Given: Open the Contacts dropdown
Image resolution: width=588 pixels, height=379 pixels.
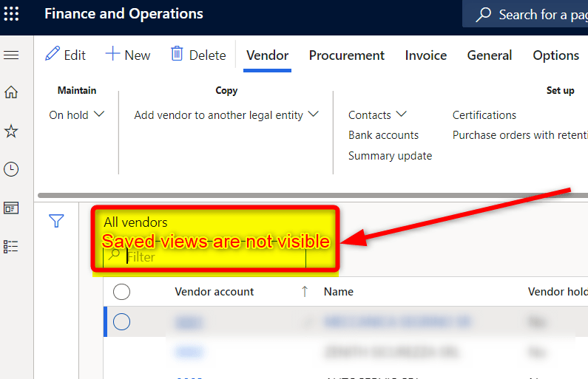Looking at the screenshot, I should (x=377, y=115).
